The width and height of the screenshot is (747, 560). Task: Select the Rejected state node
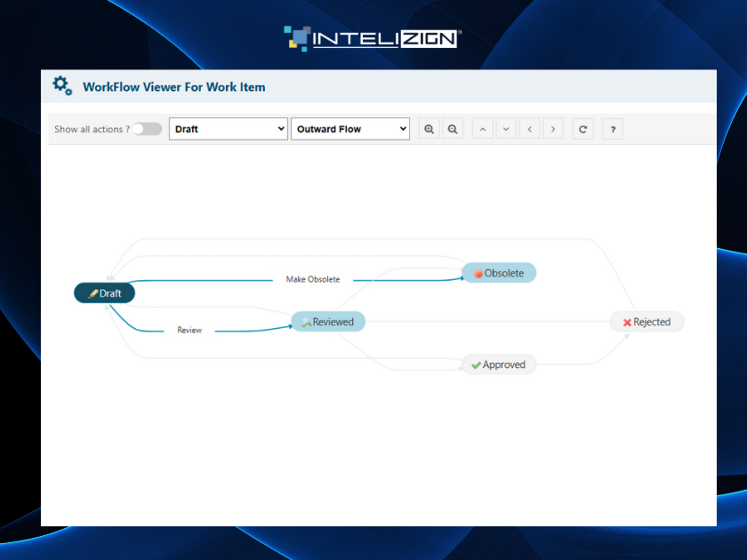[x=647, y=322]
